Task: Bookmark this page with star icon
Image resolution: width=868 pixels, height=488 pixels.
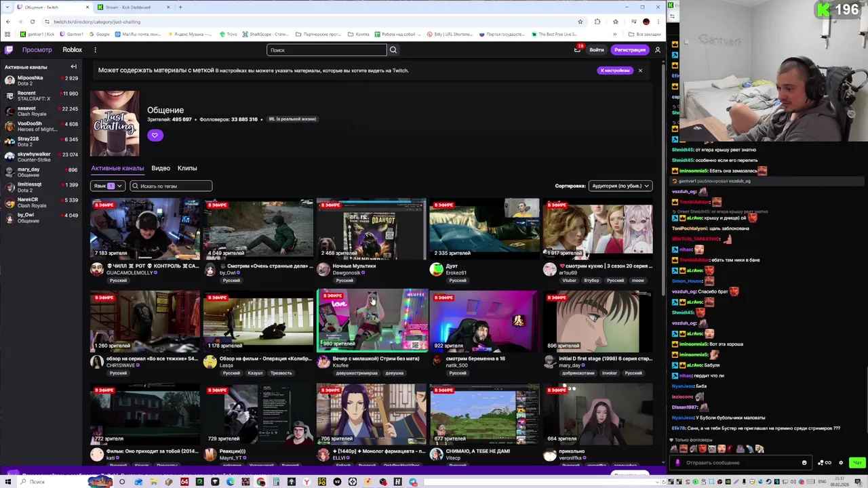Action: pos(580,22)
